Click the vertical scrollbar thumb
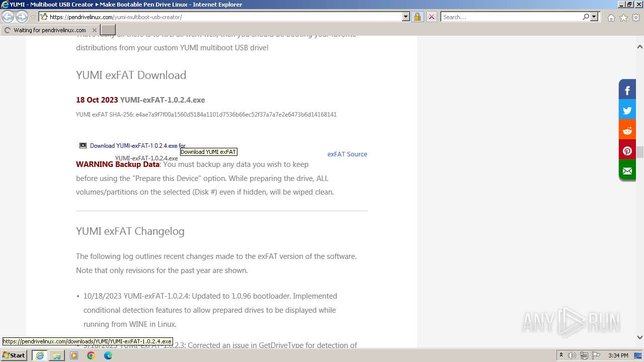The width and height of the screenshot is (644, 362). click(639, 152)
